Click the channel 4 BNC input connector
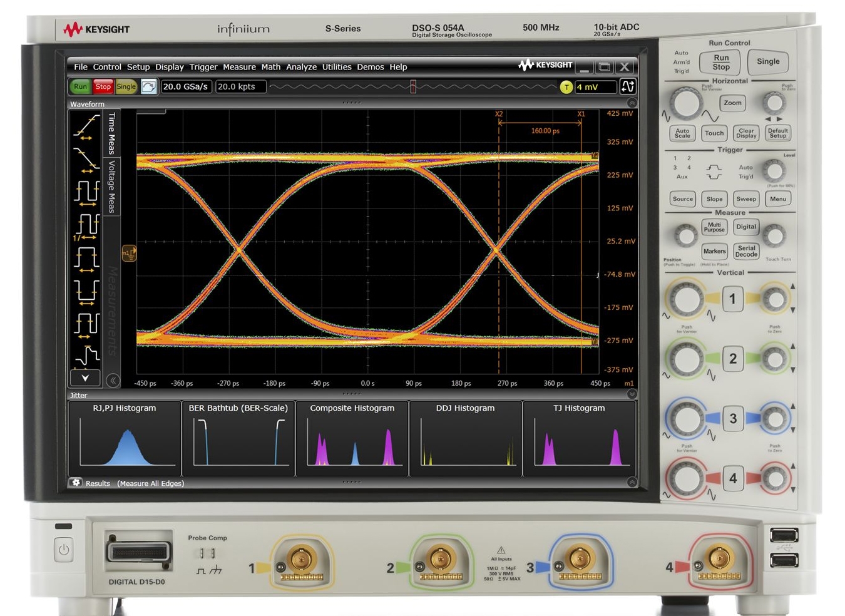 tap(719, 559)
